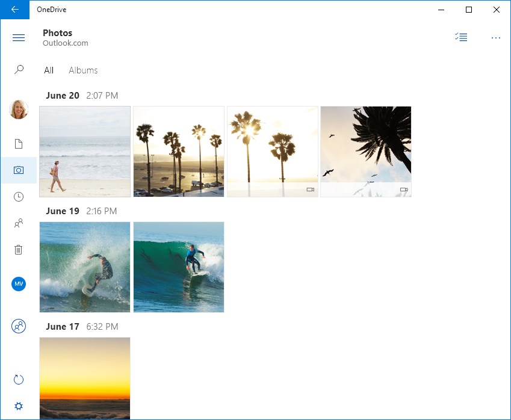
Task: Open the Recent view with the clock icon
Action: [x=18, y=196]
